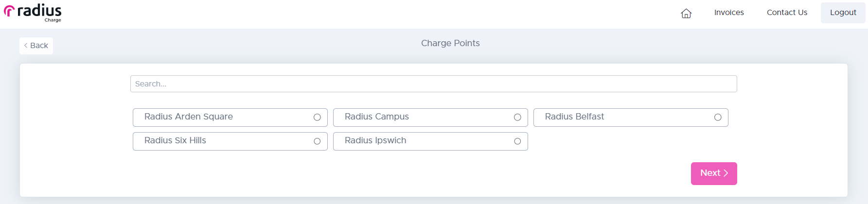Pick the Radius Belfast label text

[574, 117]
